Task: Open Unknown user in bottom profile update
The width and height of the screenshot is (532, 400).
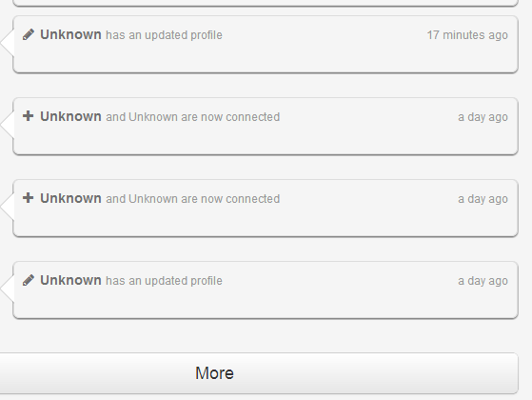Action: coord(70,280)
